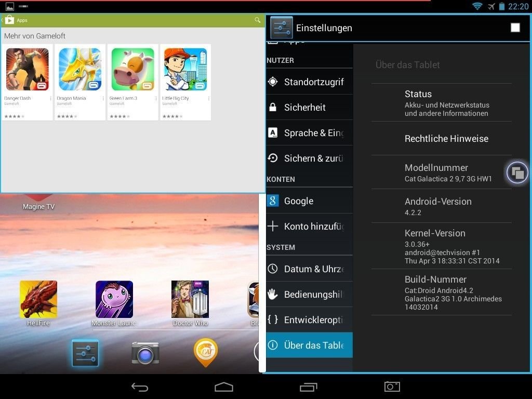
Task: Click the 'Mehr von Gameloft' heading
Action: pos(35,36)
